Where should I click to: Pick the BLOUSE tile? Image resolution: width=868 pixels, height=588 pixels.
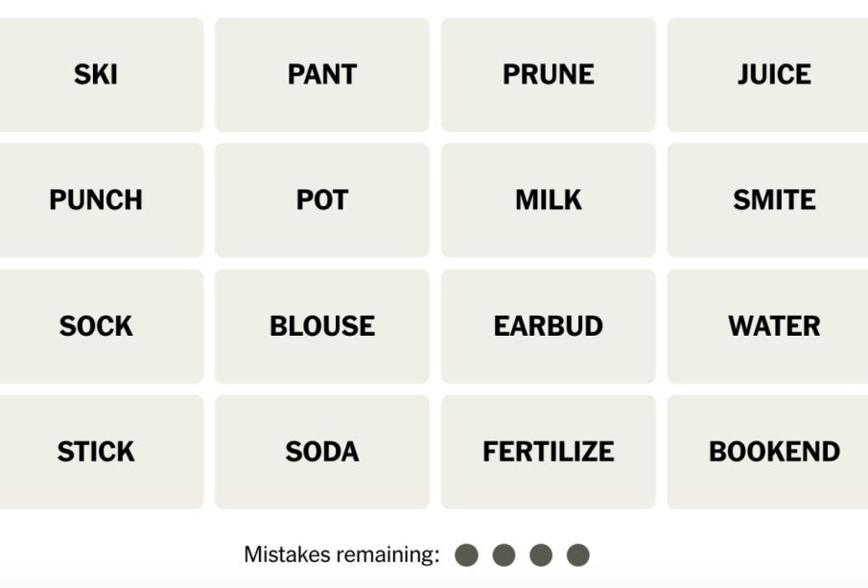coord(322,326)
